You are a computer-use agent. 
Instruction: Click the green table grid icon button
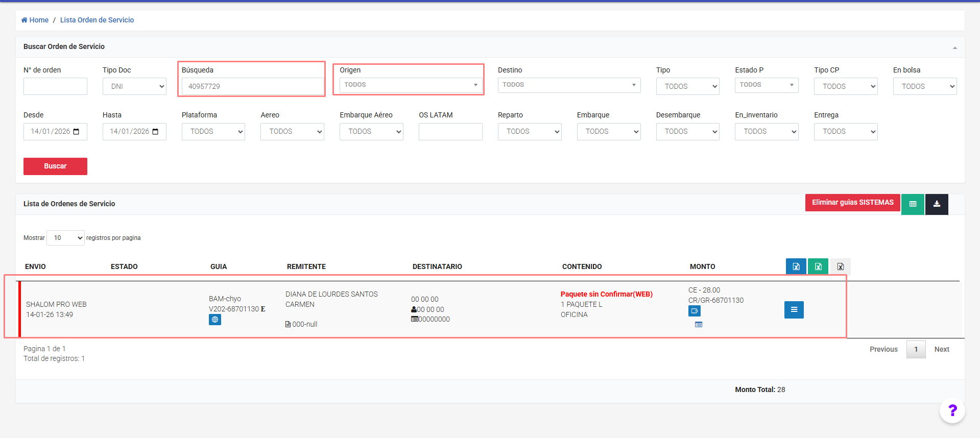coord(913,204)
